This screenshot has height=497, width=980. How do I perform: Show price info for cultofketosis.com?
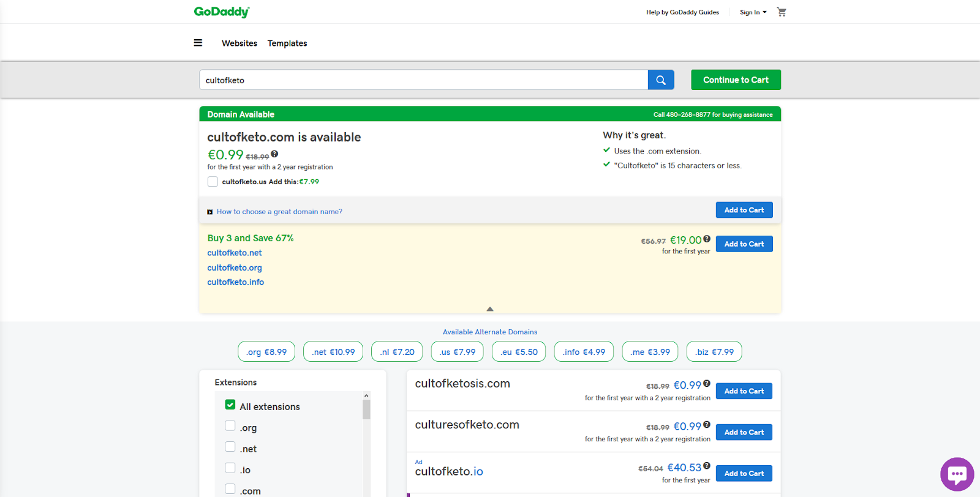(x=707, y=384)
